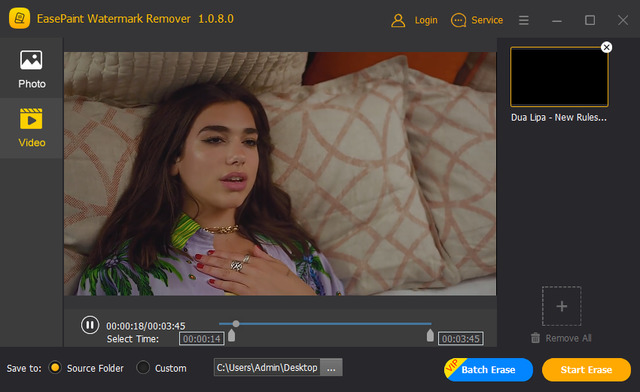Edit the end time field 00:03:45
This screenshot has height=392, width=640.
[461, 339]
